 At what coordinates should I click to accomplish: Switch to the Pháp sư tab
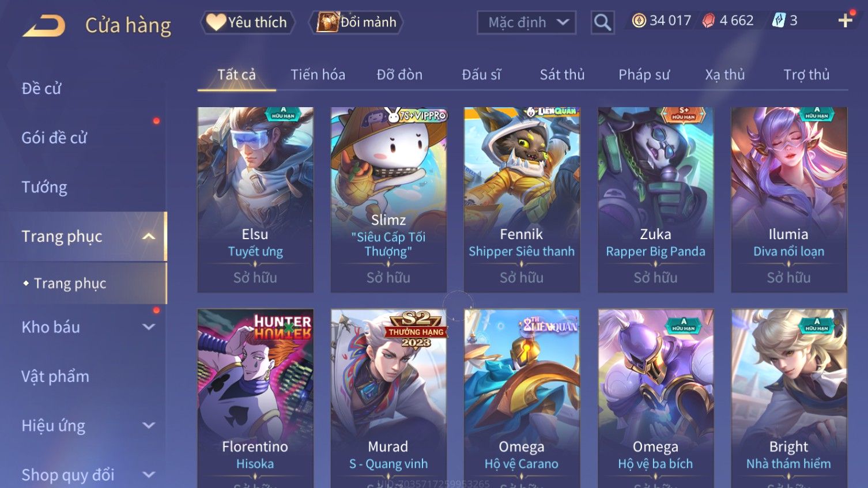[644, 75]
